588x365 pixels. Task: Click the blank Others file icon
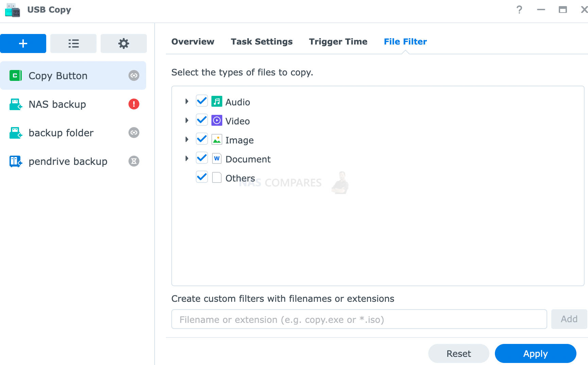click(x=217, y=177)
